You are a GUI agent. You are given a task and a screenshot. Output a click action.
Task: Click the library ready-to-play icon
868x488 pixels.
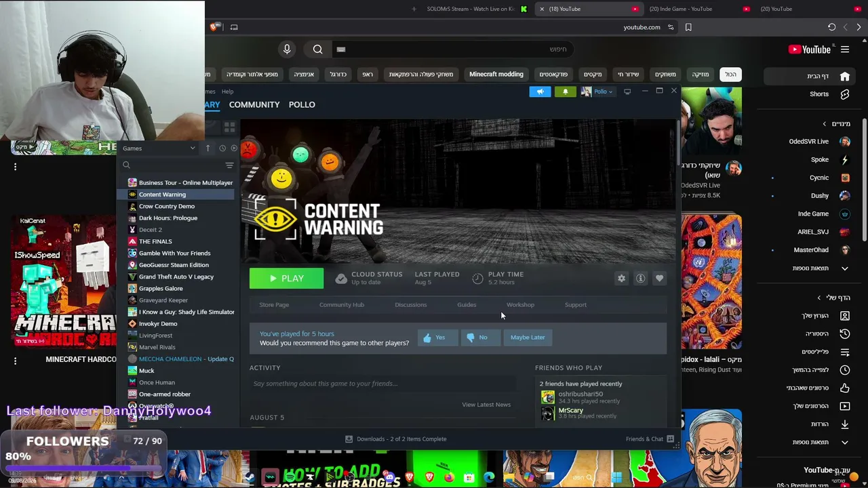point(234,148)
